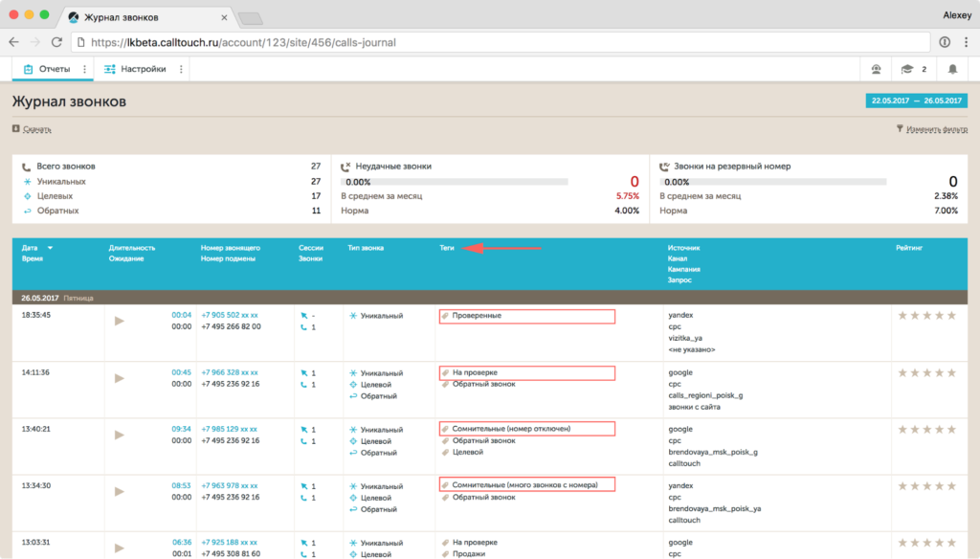Open the Настройки tab options menu
980x559 pixels.
[181, 69]
